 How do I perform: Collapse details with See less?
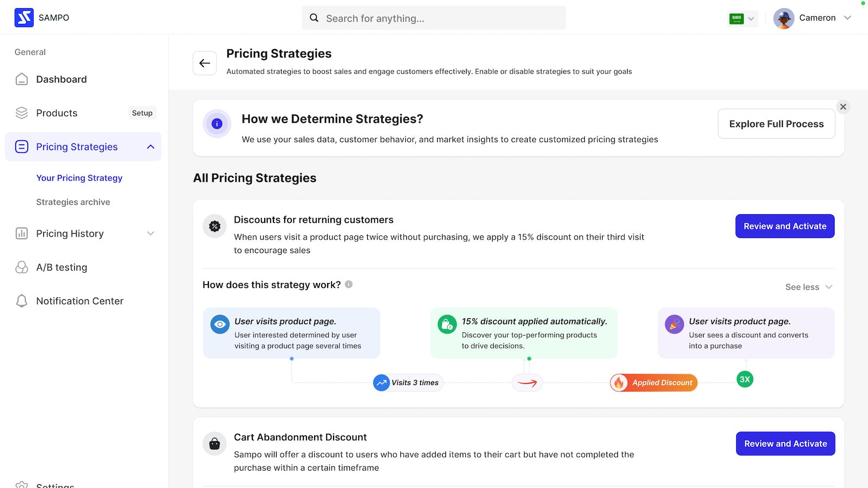pos(808,287)
